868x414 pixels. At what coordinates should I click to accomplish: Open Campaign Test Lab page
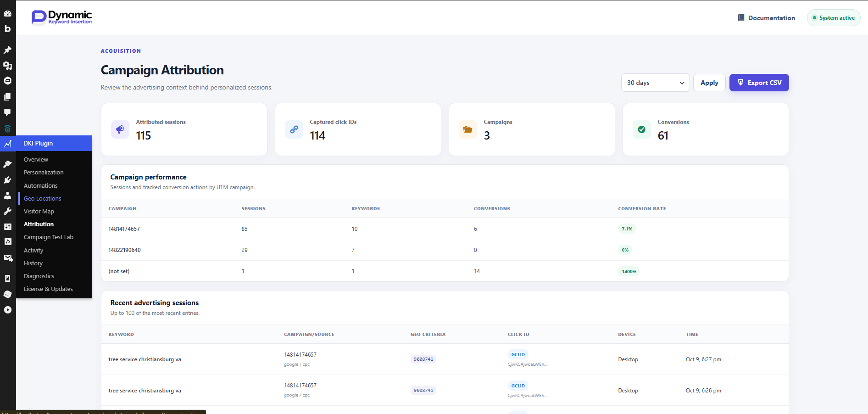(49, 237)
